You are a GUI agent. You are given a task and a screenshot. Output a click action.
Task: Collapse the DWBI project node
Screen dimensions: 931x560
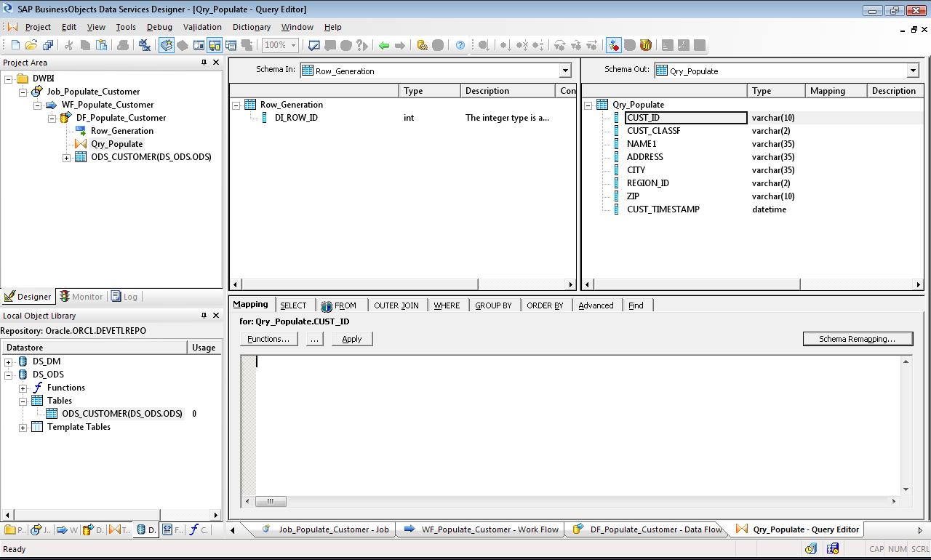point(9,79)
